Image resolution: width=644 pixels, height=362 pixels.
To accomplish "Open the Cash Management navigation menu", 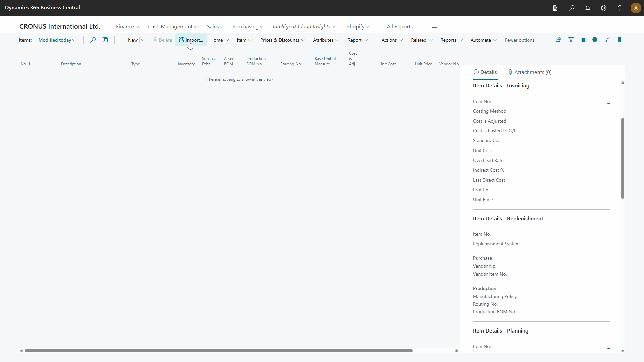I will pos(173,26).
